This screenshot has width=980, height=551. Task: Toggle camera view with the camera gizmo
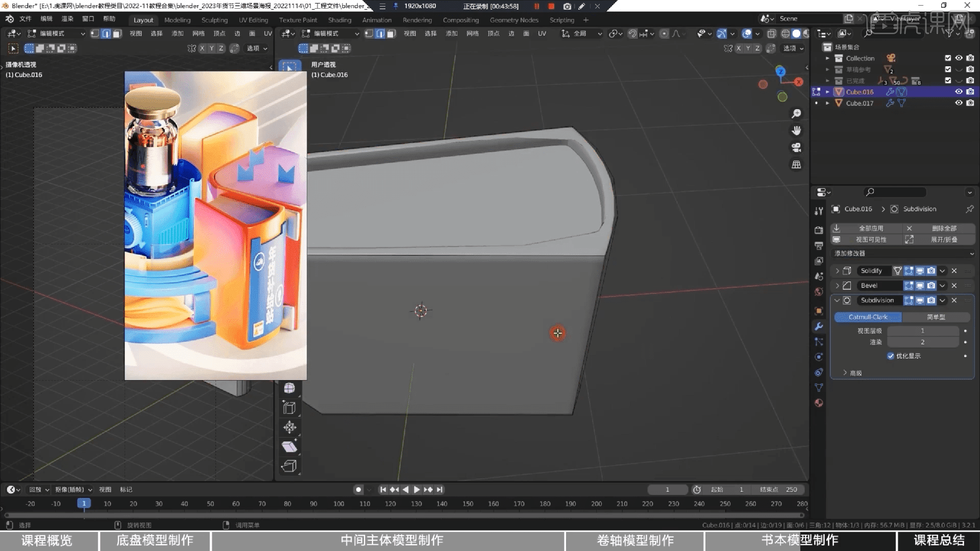(796, 147)
